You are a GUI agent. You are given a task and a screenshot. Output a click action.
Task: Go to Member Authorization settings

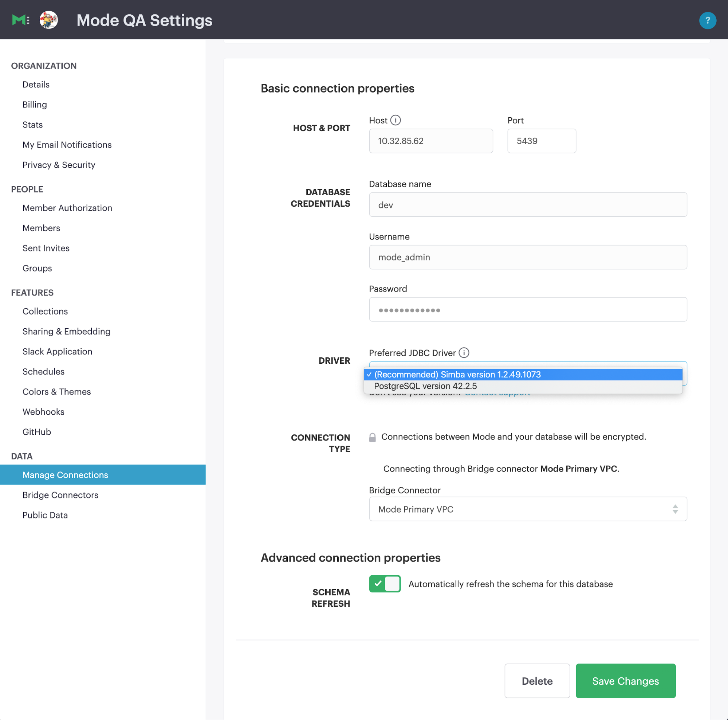pos(67,208)
